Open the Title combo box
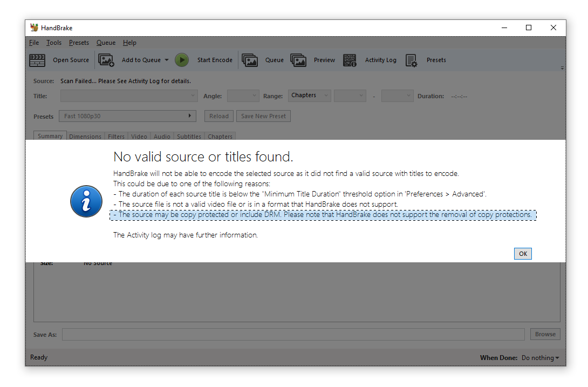The width and height of the screenshot is (588, 387). (x=129, y=96)
